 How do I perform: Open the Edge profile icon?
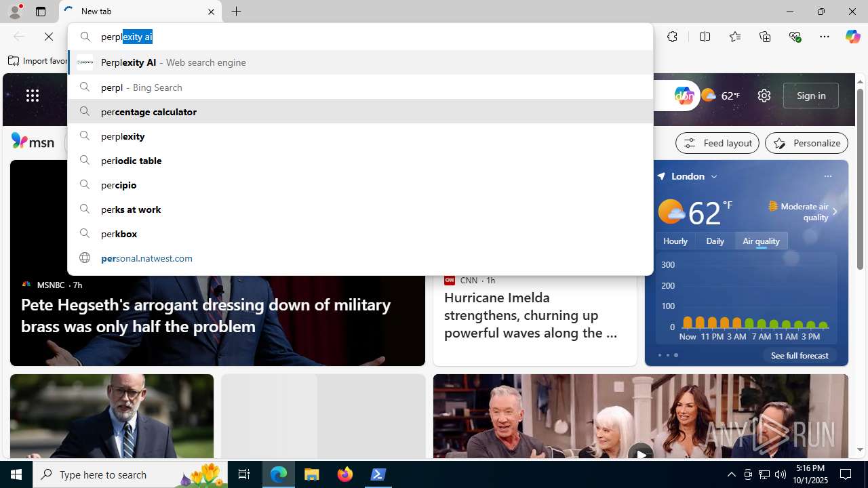click(14, 12)
